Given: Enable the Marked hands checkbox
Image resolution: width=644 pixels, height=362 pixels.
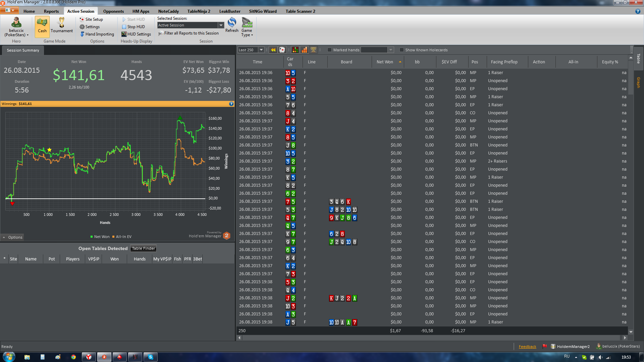Looking at the screenshot, I should click(329, 50).
